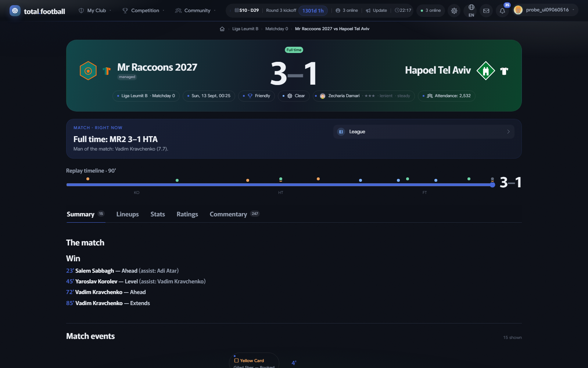Switch to the Stats tab
This screenshot has height=368, width=588.
pyautogui.click(x=158, y=214)
